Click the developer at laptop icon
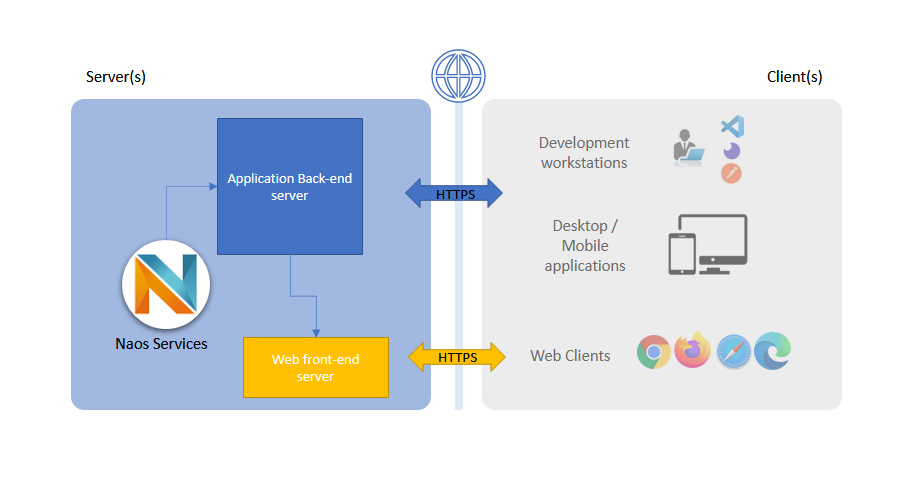Screen dimensions: 913x493 [x=689, y=148]
